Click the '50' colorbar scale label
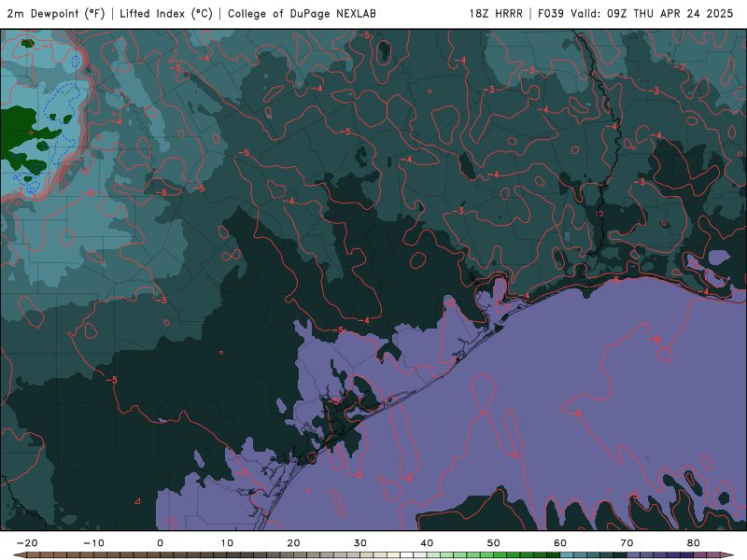The image size is (747, 560). [x=494, y=543]
